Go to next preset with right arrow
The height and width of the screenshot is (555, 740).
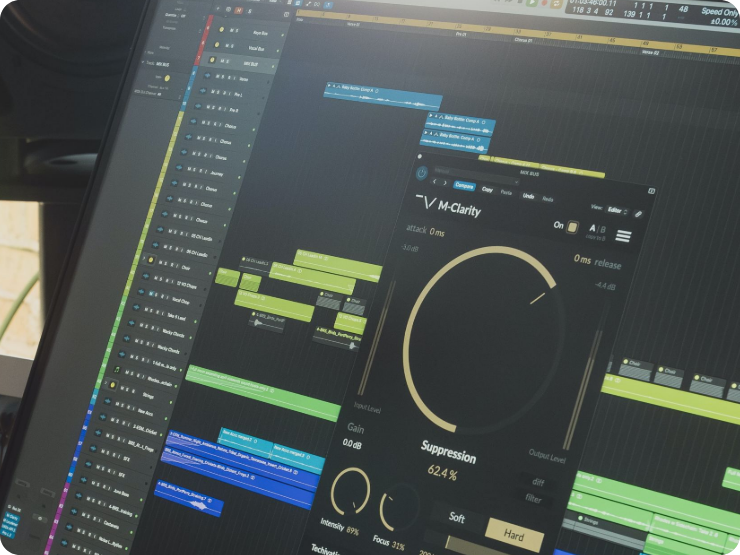coord(445,183)
